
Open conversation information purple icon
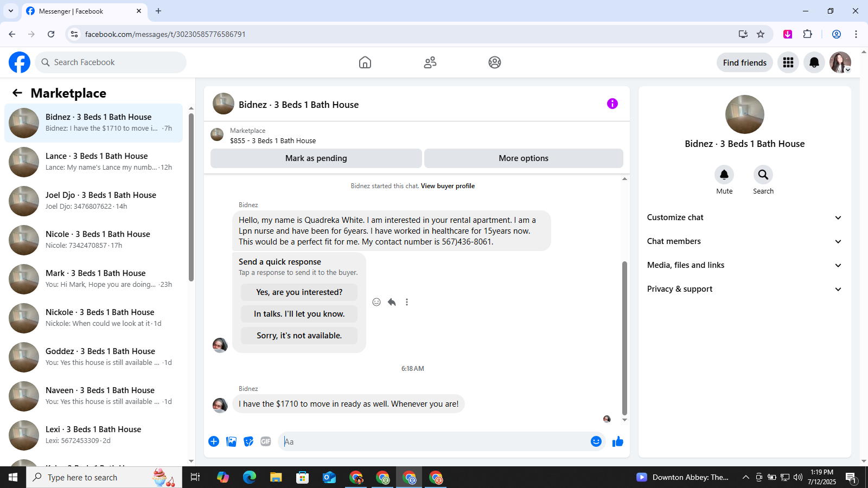click(x=612, y=104)
